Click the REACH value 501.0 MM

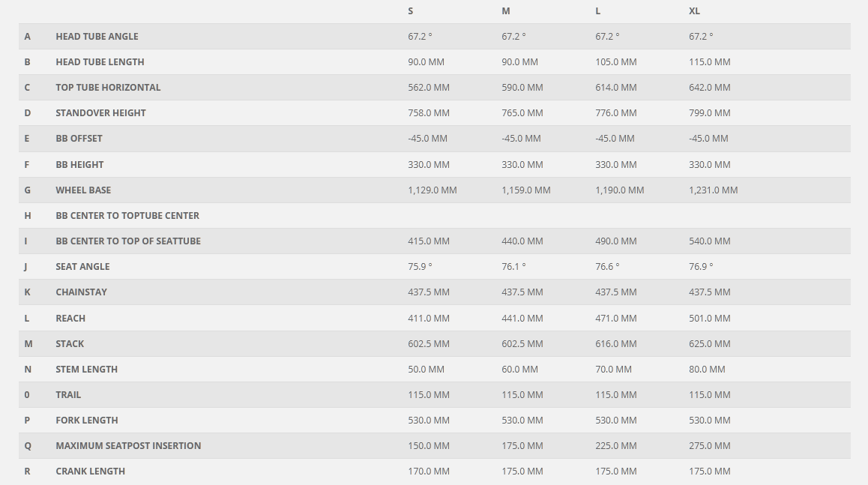[x=710, y=319]
